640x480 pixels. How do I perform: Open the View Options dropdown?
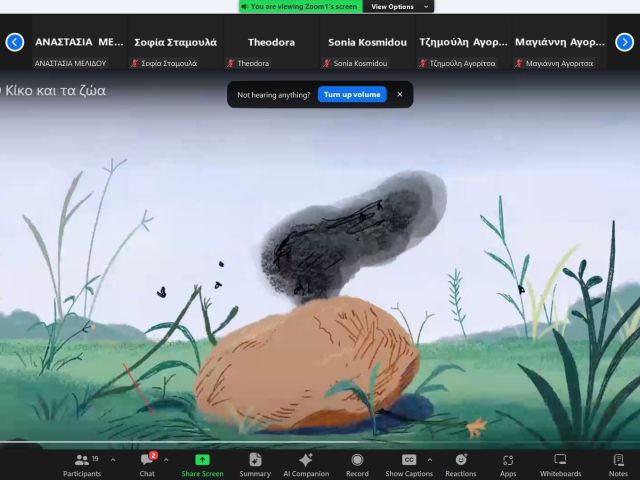pos(398,7)
